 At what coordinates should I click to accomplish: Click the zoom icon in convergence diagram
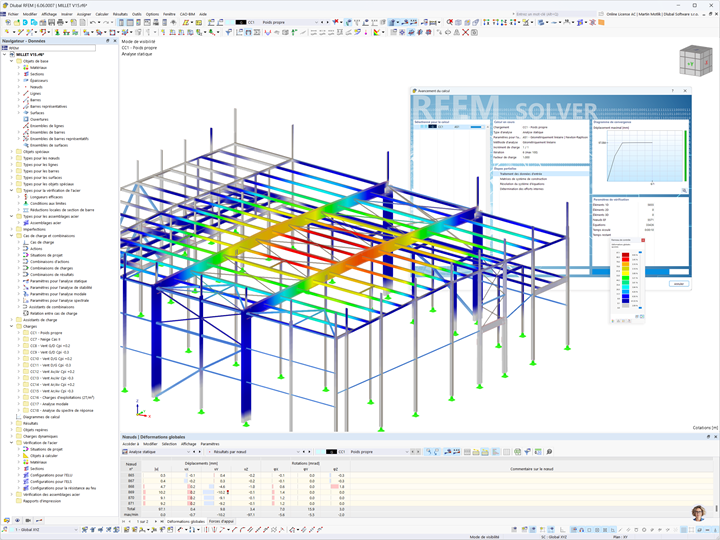[x=684, y=190]
